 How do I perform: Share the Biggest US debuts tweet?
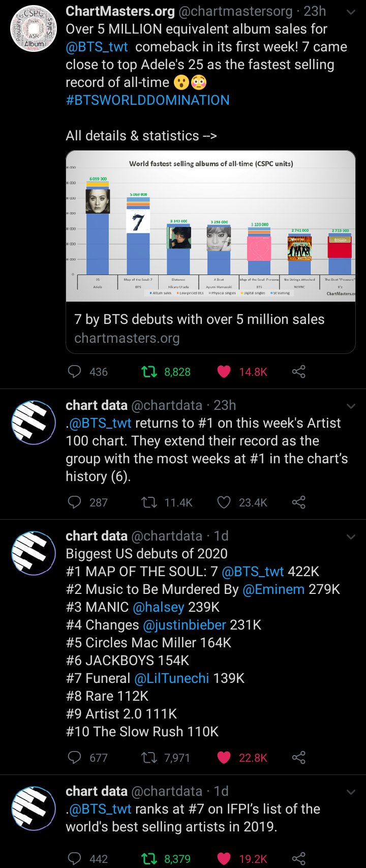299,758
